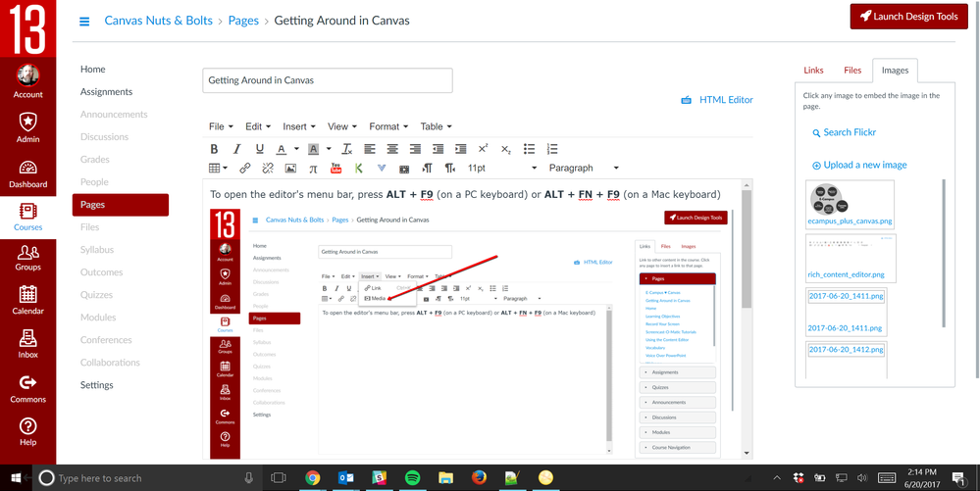Click the embed image icon in toolbar
The height and width of the screenshot is (491, 980).
(x=290, y=169)
